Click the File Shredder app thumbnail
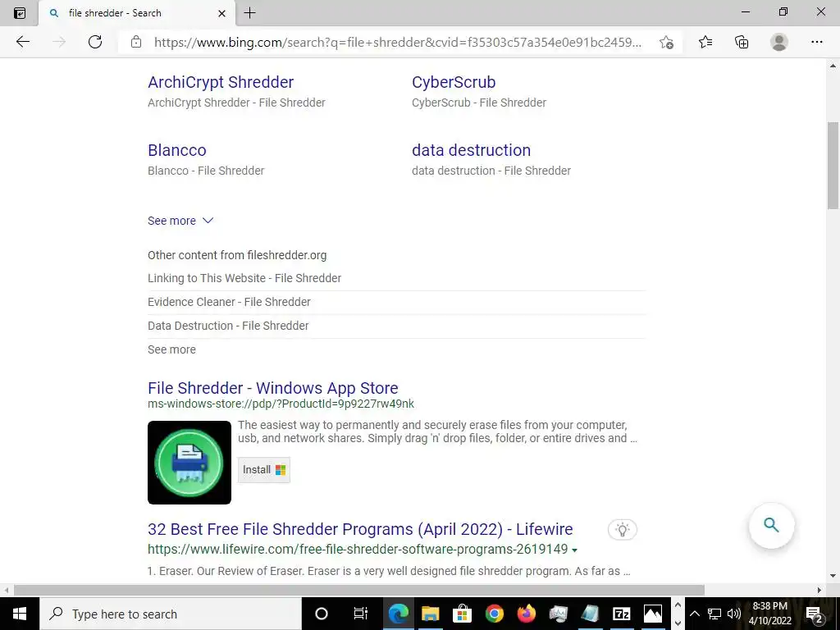This screenshot has width=840, height=630. point(189,463)
